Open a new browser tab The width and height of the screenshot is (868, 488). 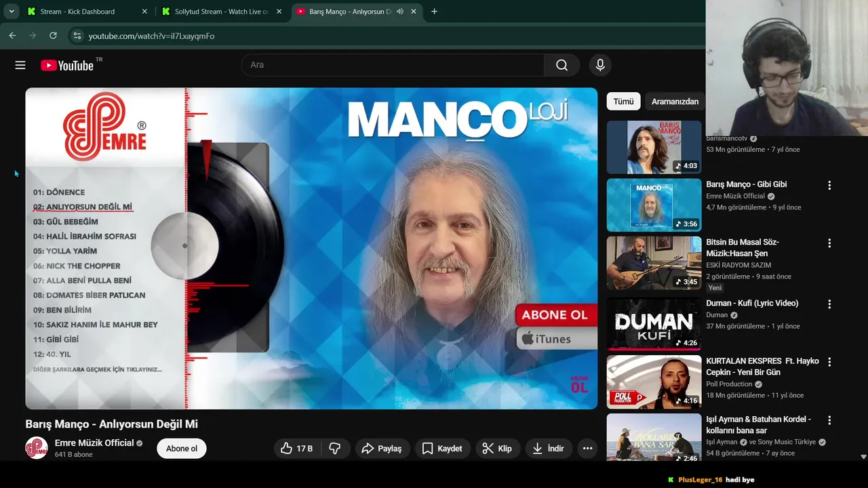434,12
